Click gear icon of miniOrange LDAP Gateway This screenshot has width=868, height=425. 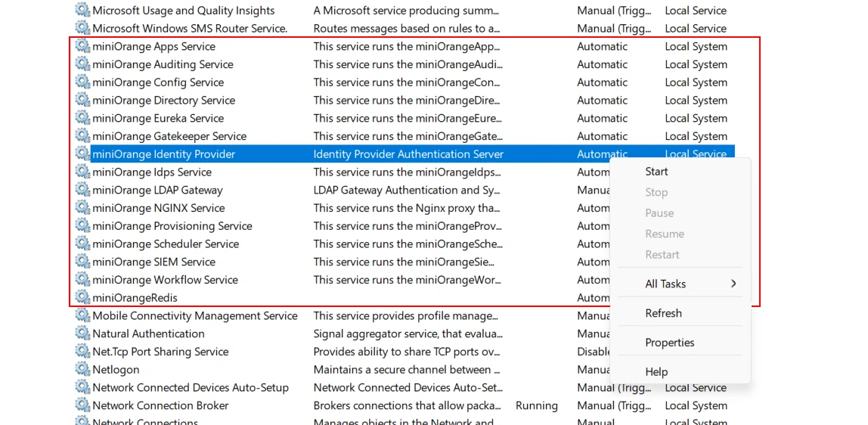point(82,190)
